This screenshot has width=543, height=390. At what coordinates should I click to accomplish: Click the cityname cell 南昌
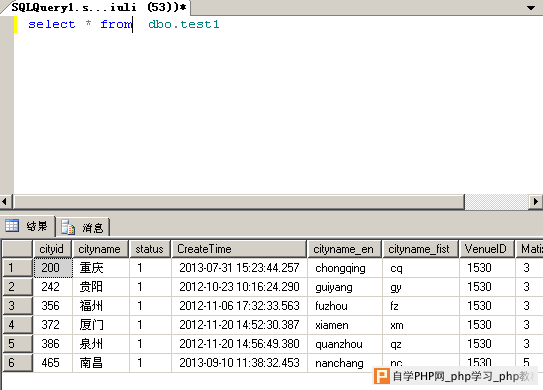(x=101, y=363)
